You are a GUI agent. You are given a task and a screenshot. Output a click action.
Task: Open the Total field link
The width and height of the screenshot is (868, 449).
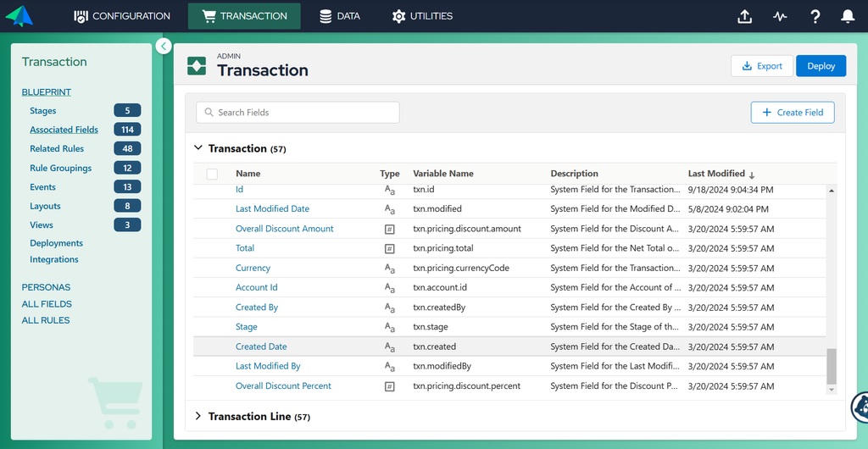pyautogui.click(x=245, y=248)
